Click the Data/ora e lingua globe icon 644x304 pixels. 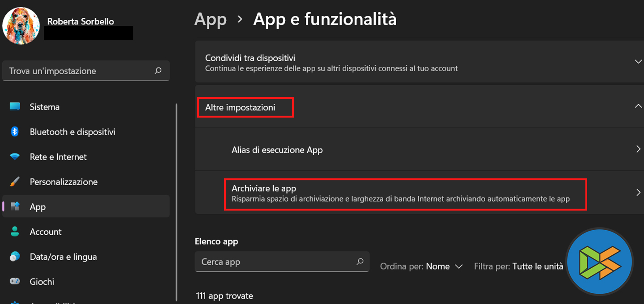(15, 257)
